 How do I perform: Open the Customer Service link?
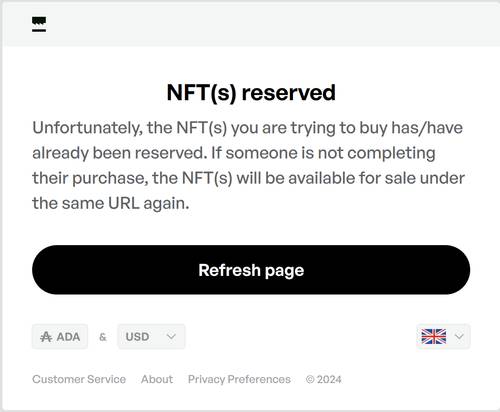click(x=79, y=379)
